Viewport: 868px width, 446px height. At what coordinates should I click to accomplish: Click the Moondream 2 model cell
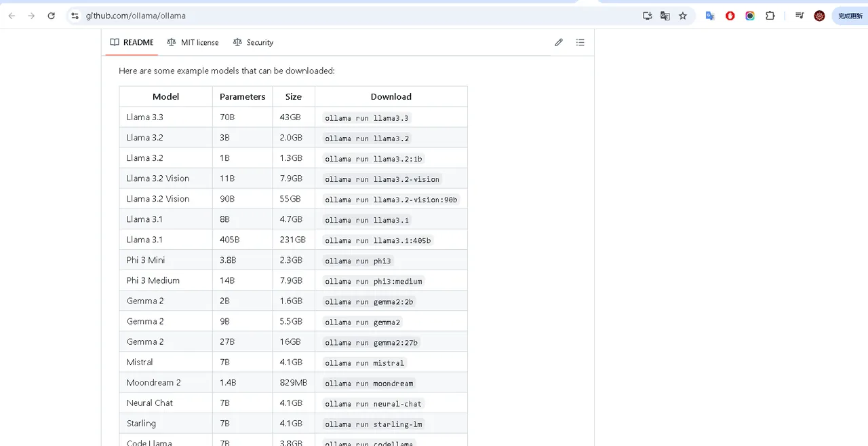click(x=165, y=382)
